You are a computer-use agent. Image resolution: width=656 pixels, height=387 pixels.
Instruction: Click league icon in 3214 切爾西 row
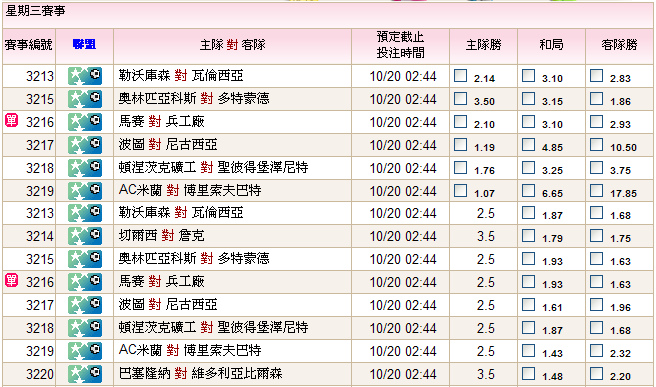click(x=85, y=236)
